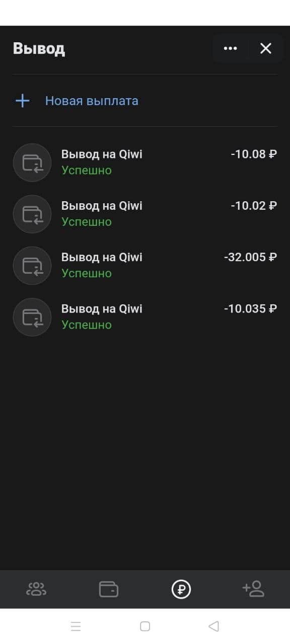This screenshot has height=644, width=290.
Task: Tap Android home square button
Action: pos(145,626)
